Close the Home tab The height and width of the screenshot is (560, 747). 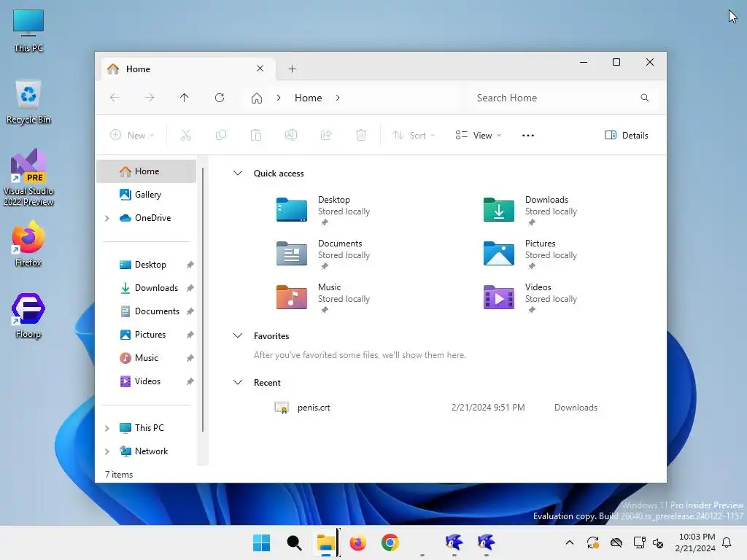[260, 69]
